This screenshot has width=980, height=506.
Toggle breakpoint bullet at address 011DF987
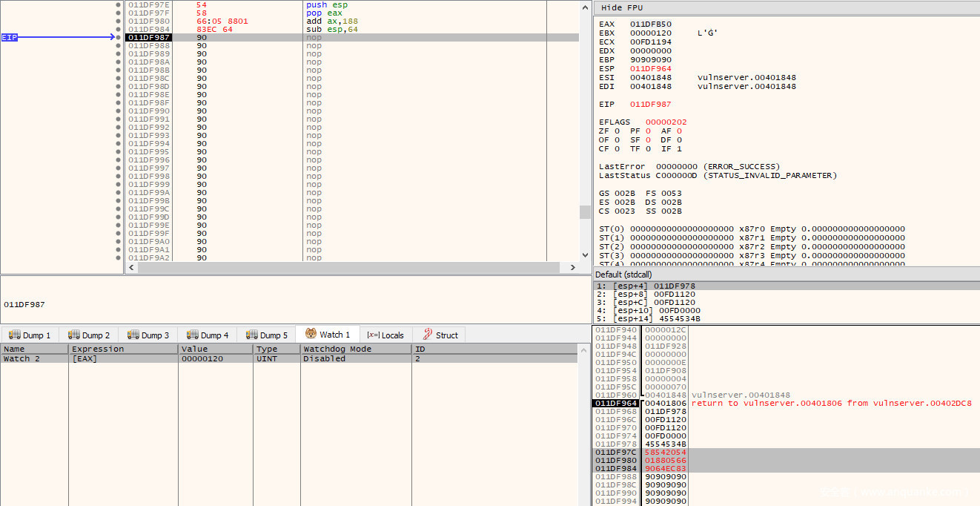click(x=119, y=37)
